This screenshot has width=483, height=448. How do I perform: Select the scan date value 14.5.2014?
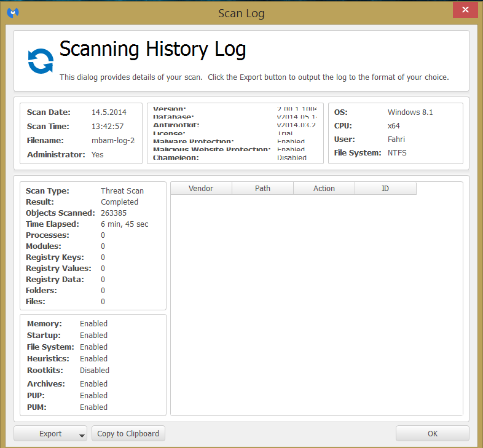pyautogui.click(x=109, y=112)
